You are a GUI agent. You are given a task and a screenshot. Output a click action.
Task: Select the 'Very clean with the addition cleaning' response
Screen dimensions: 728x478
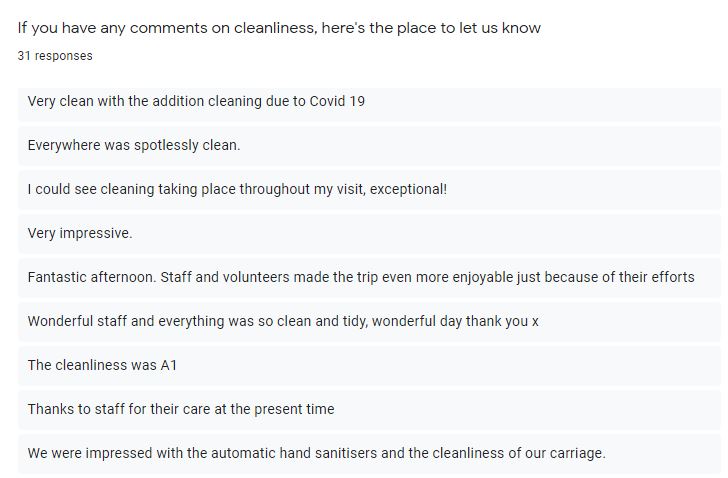tap(369, 101)
